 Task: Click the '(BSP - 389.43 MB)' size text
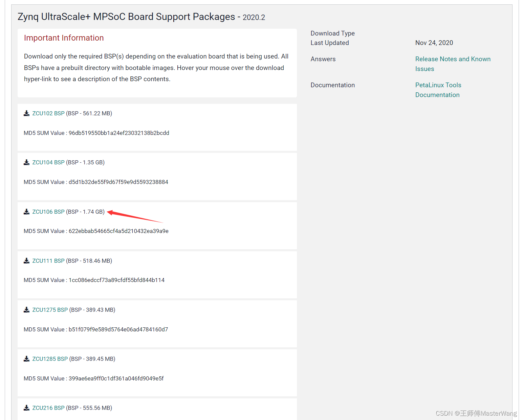coord(92,310)
